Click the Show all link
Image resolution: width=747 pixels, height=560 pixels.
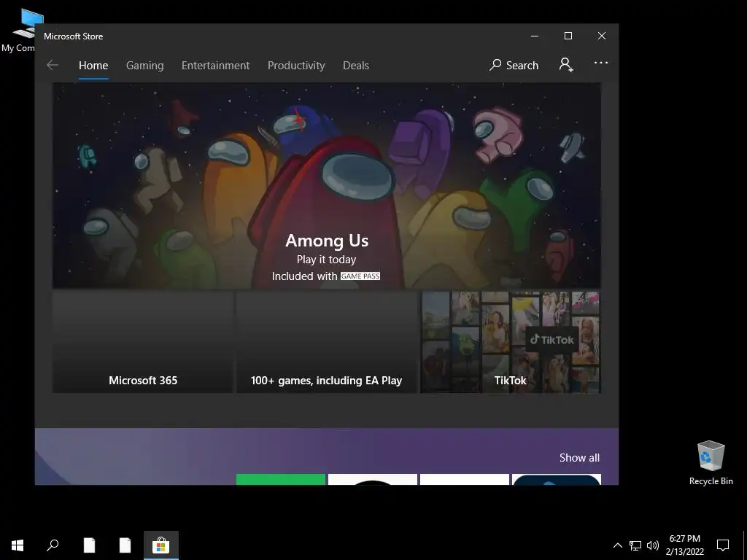(579, 458)
